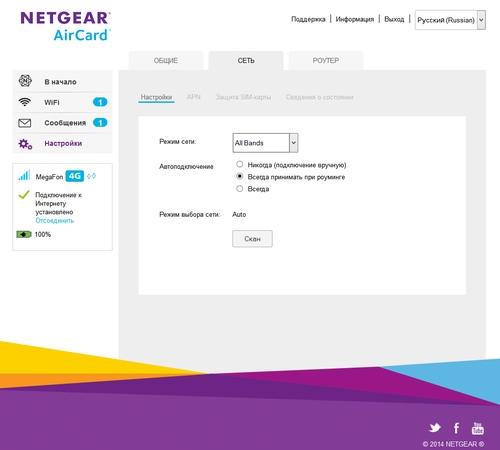
Task: Select Никогда (подключение вручную) radio option
Action: [240, 164]
